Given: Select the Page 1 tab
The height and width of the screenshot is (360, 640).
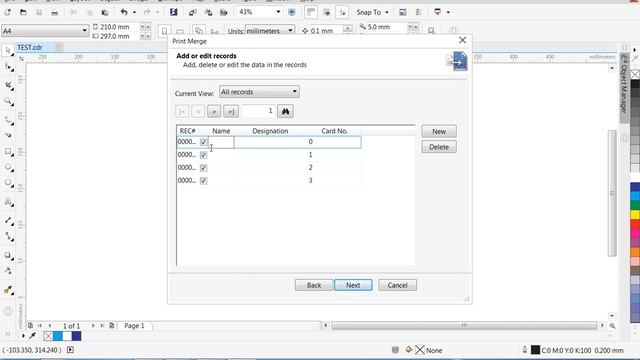Looking at the screenshot, I should pos(134,326).
